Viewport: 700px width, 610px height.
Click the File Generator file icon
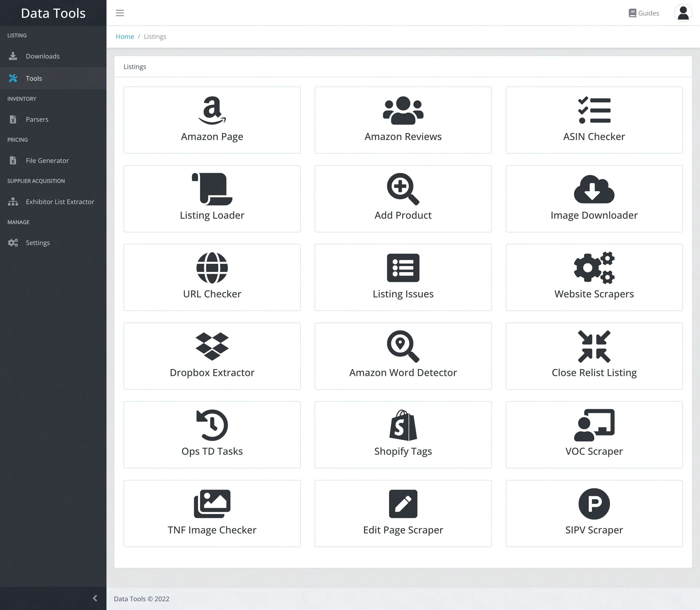[13, 160]
